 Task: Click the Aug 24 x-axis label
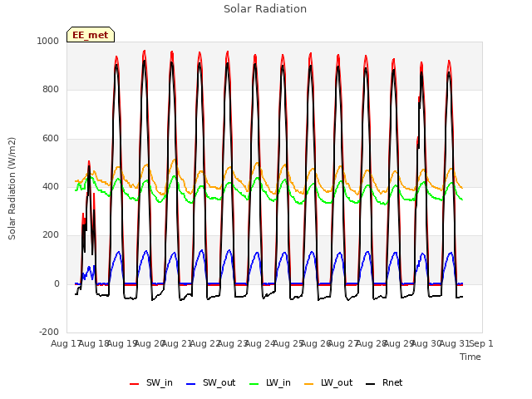click(x=259, y=343)
